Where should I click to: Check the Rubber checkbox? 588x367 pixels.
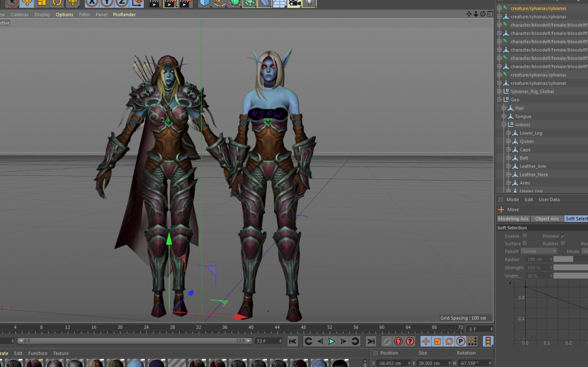(x=563, y=243)
